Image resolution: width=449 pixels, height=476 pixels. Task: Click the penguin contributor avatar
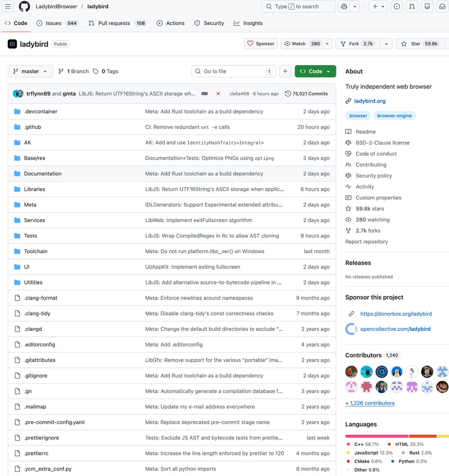pos(397,372)
